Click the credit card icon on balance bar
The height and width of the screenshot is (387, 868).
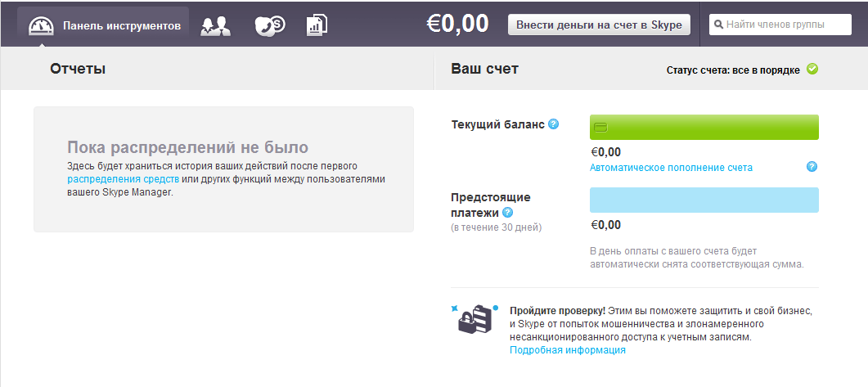coord(600,128)
